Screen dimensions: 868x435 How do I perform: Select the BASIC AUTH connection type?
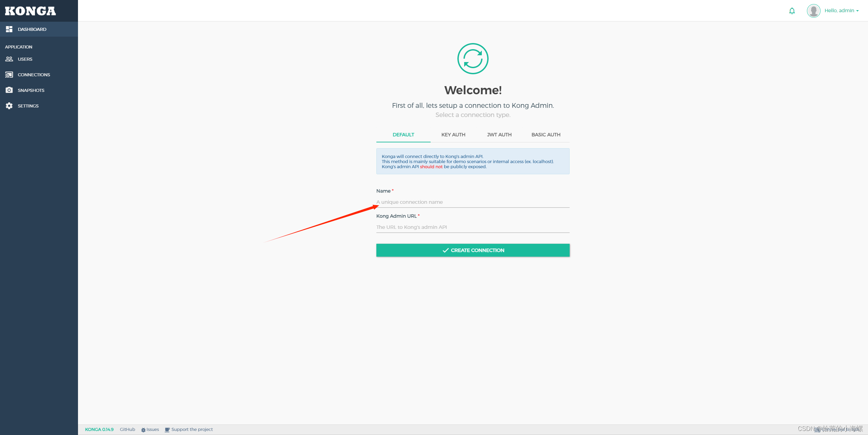tap(546, 134)
